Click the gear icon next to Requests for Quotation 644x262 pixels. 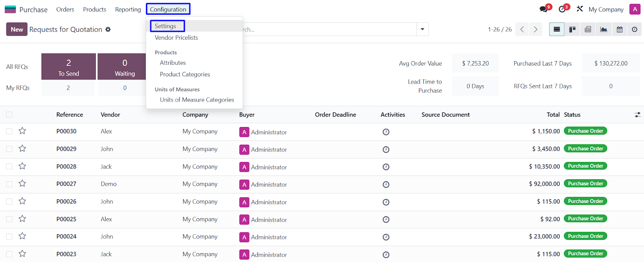point(108,29)
